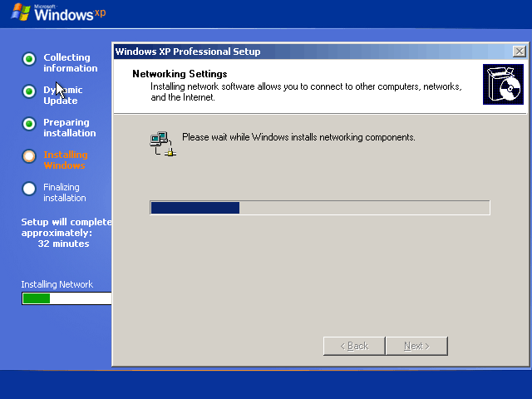The image size is (532, 399).
Task: Click the 'Installing network software allows' description
Action: 306,91
